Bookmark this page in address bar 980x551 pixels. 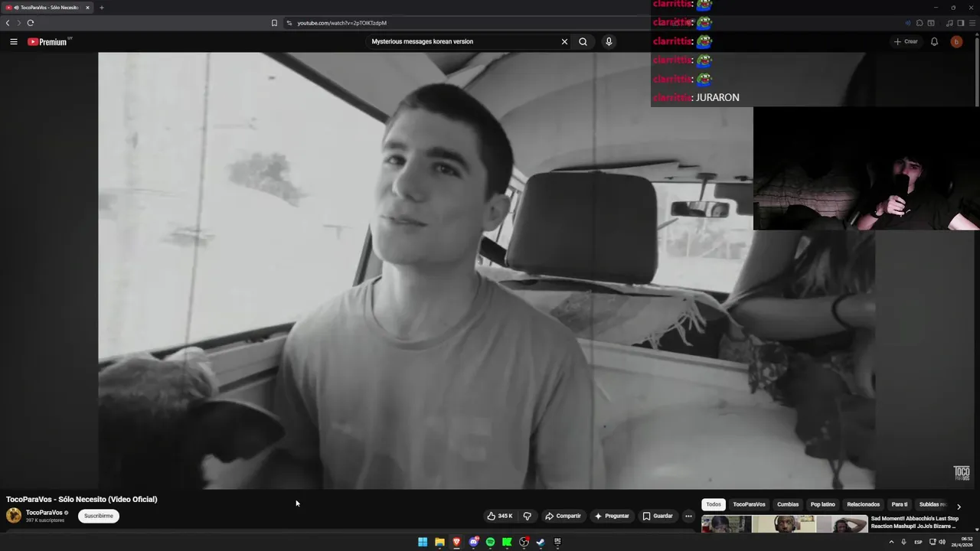tap(274, 23)
